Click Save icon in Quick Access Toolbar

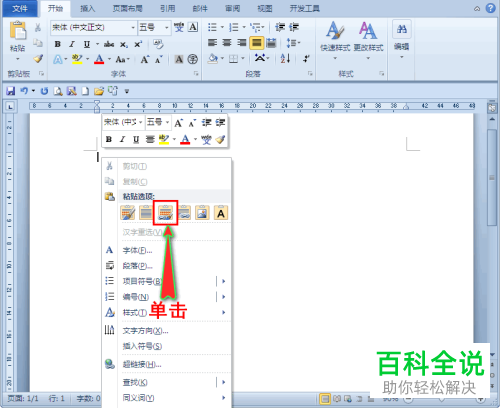click(11, 91)
